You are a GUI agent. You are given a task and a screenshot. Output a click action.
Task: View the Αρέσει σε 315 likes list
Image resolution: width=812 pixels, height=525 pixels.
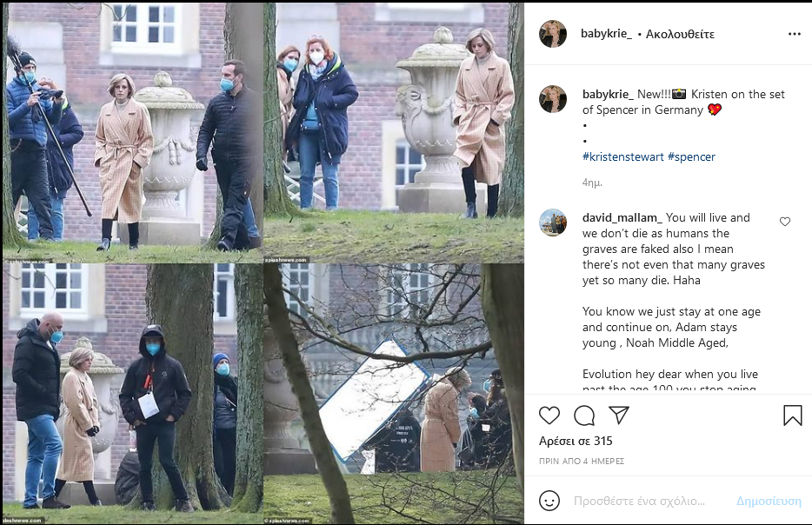coord(576,441)
